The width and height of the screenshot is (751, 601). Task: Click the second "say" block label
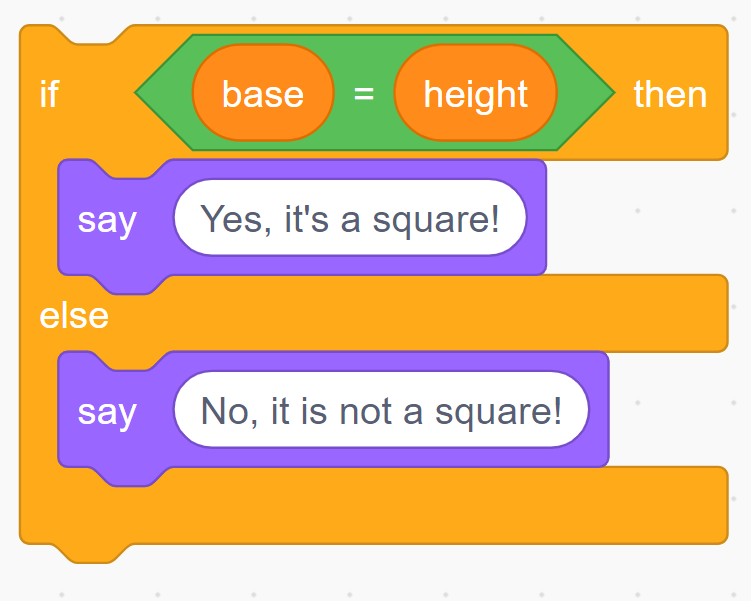[x=107, y=411]
